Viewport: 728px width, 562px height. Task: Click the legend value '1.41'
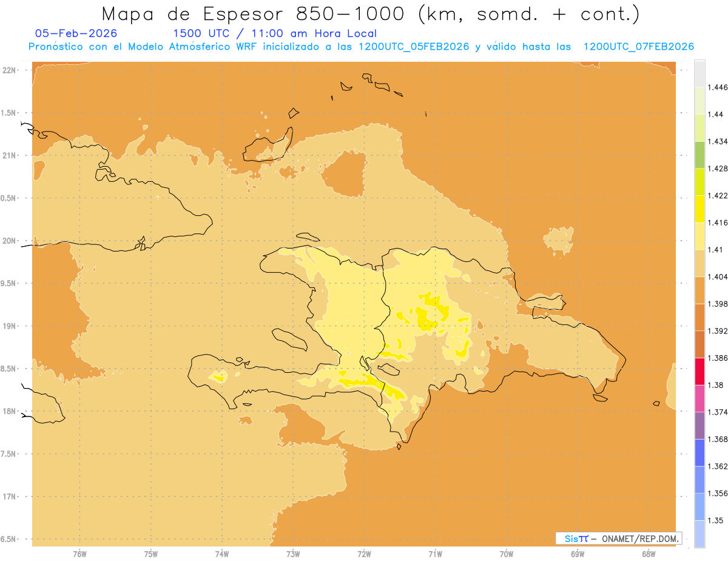716,250
